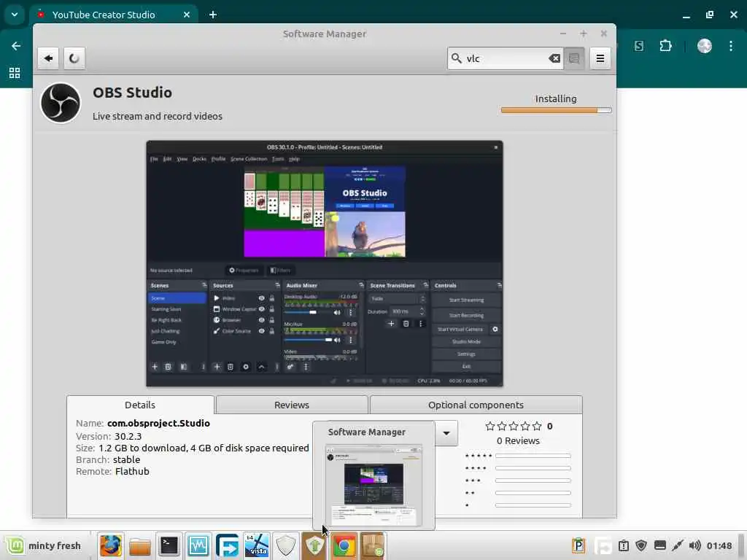Click the clipboard alert tray icon
This screenshot has height=560, width=747.
624,545
